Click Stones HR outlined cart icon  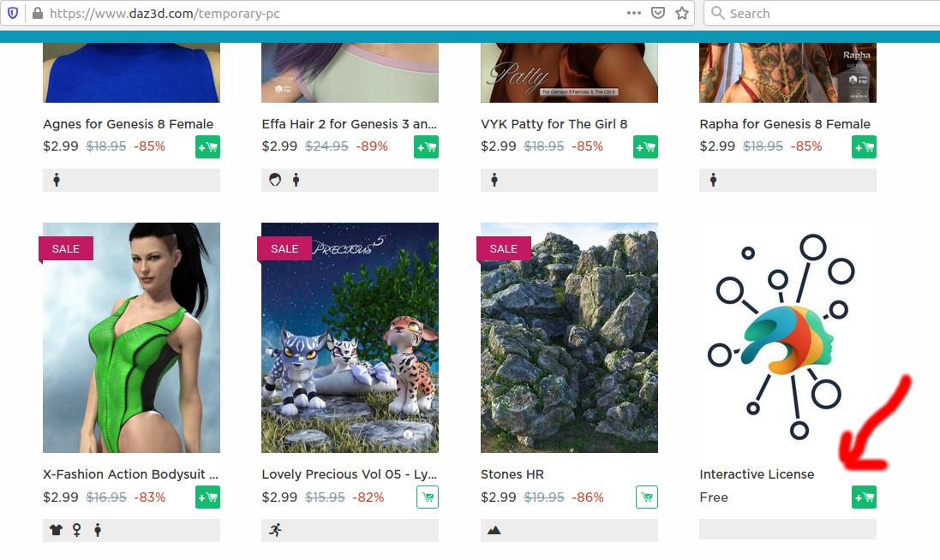pos(647,497)
